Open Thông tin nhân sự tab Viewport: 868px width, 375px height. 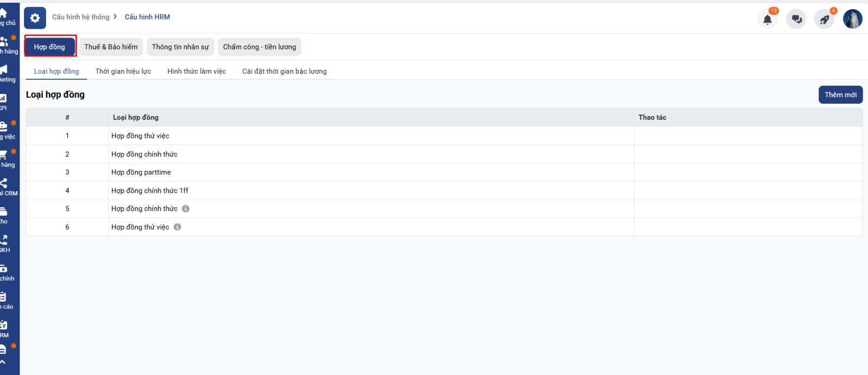tap(180, 47)
